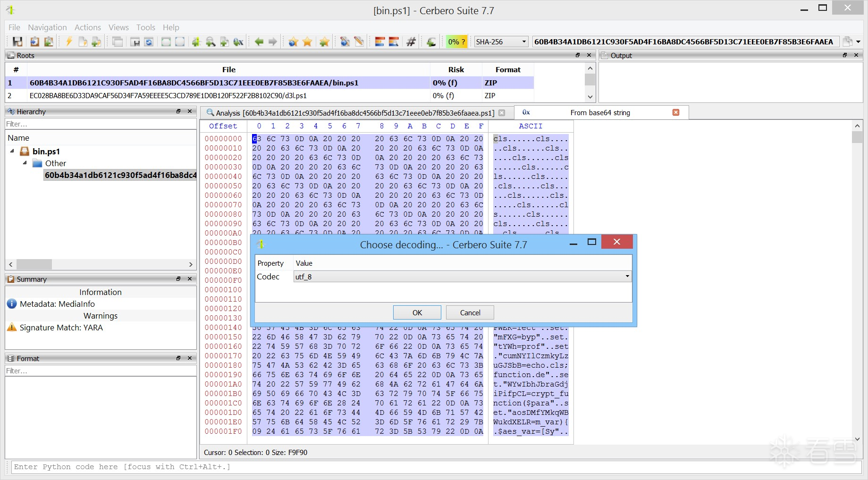Image resolution: width=868 pixels, height=480 pixels.
Task: Select the 60b4b34a1db... item in Hierarchy
Action: pos(120,175)
